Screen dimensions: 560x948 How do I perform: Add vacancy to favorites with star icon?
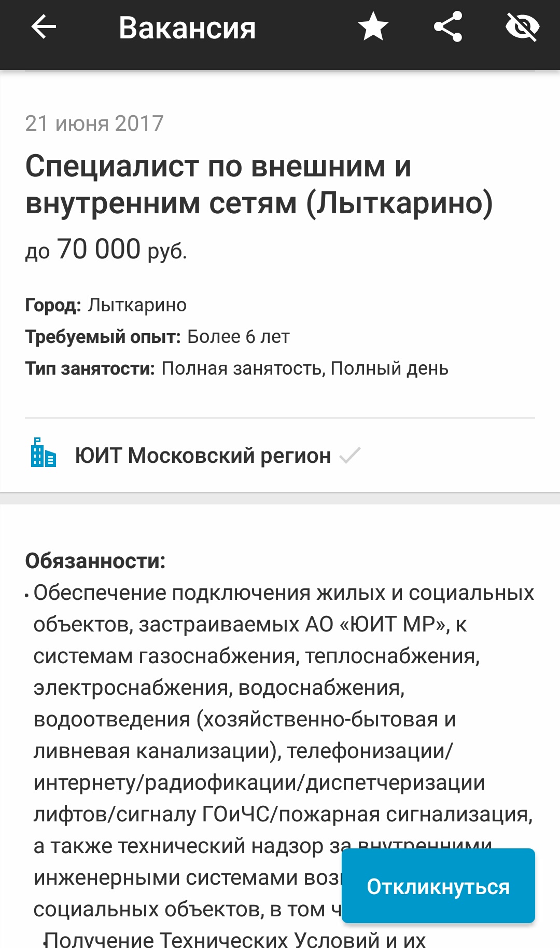373,27
